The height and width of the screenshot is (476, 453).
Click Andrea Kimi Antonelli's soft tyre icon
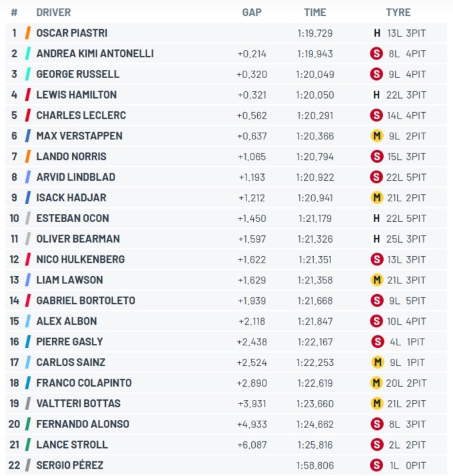(x=376, y=53)
